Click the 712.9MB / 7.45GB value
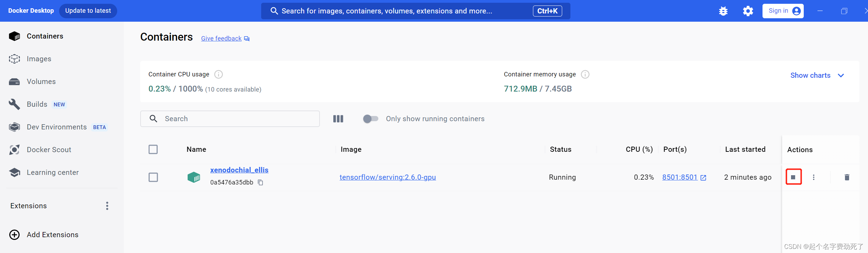868x253 pixels. (x=538, y=89)
